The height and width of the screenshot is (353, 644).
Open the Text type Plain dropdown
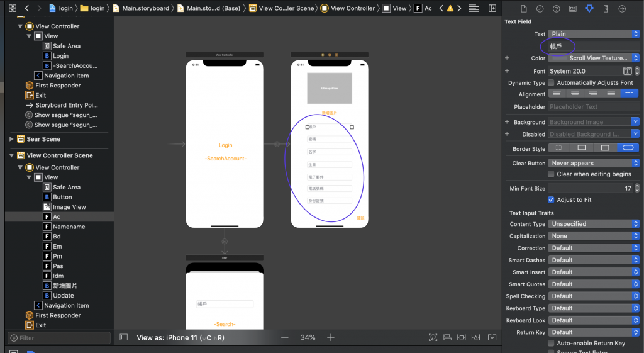(x=594, y=34)
